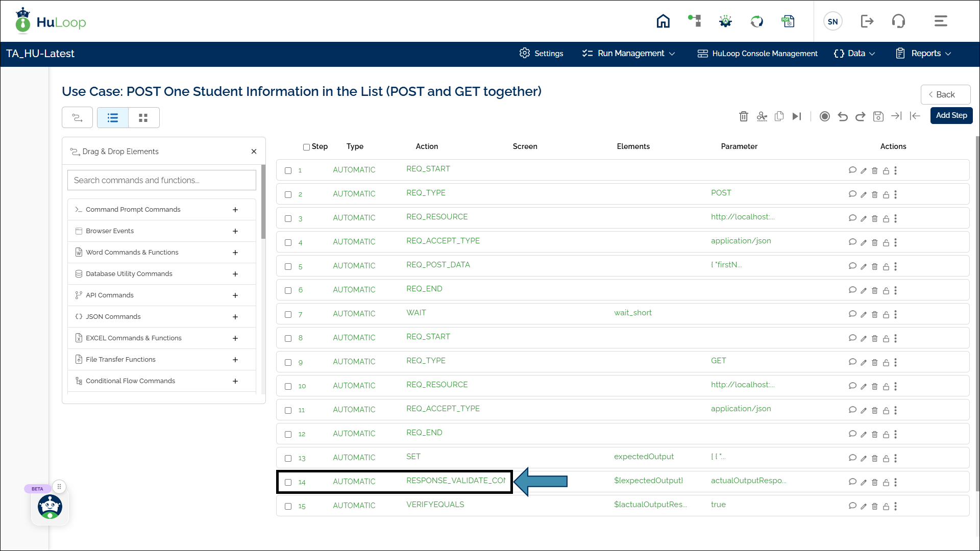Click the search commands and functions field
The width and height of the screenshot is (980, 551).
coord(161,181)
